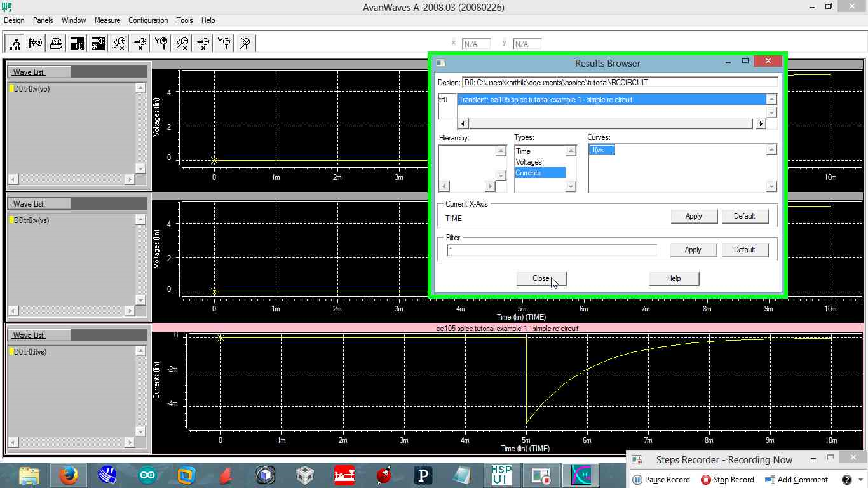This screenshot has height=488, width=868.
Task: Open the Configuration menu
Action: [147, 20]
